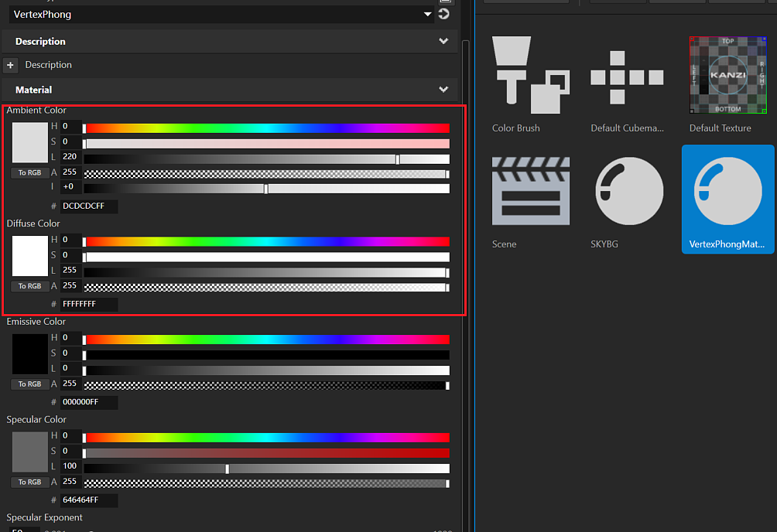This screenshot has width=777, height=532.
Task: Click the Specular Color H value field
Action: 71,436
